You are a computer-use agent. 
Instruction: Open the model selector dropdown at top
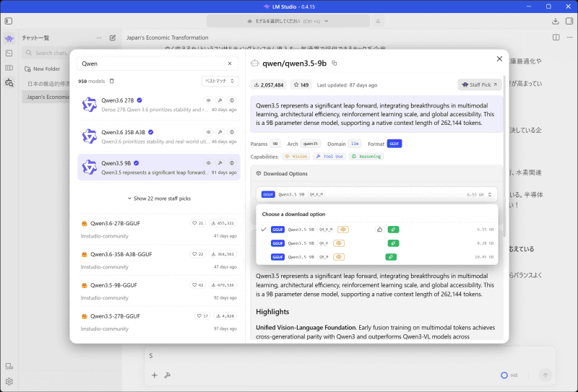click(288, 21)
